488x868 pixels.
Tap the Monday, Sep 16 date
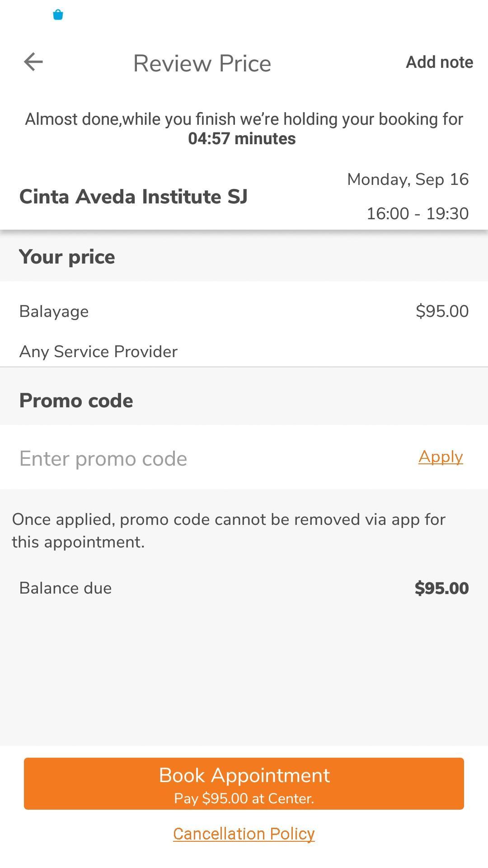coord(408,179)
